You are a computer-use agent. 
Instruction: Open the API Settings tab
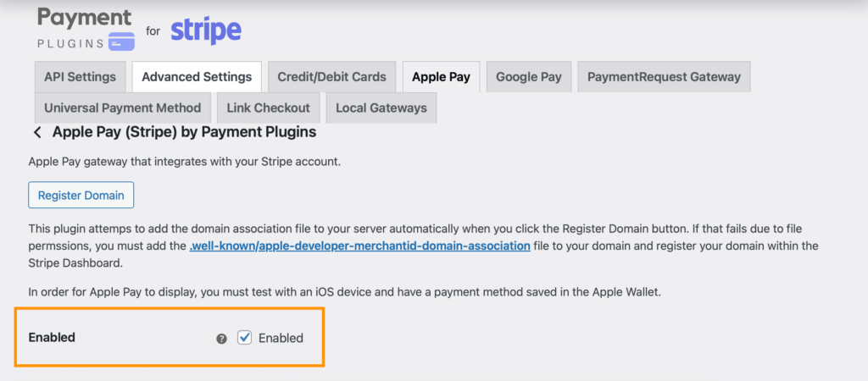point(81,77)
